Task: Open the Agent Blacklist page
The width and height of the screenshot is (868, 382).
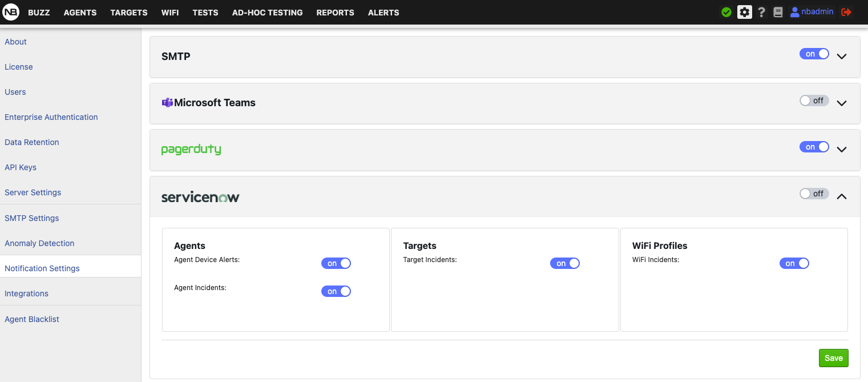Action: click(x=32, y=319)
